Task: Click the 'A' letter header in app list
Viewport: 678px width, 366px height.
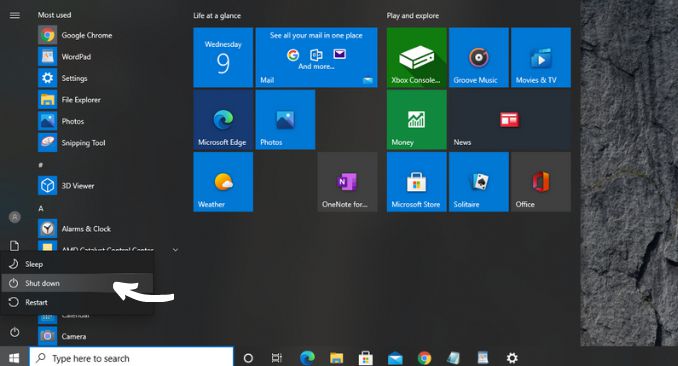Action: coord(41,209)
